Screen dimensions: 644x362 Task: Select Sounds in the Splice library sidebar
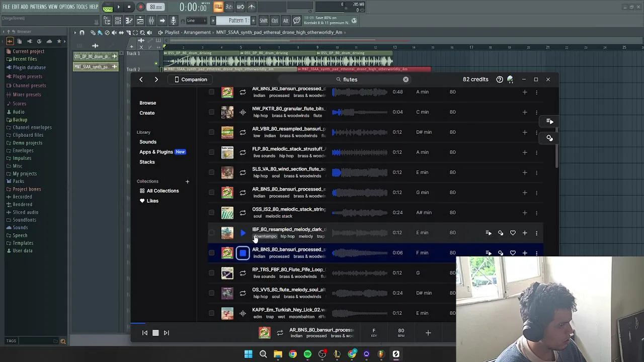pyautogui.click(x=148, y=142)
